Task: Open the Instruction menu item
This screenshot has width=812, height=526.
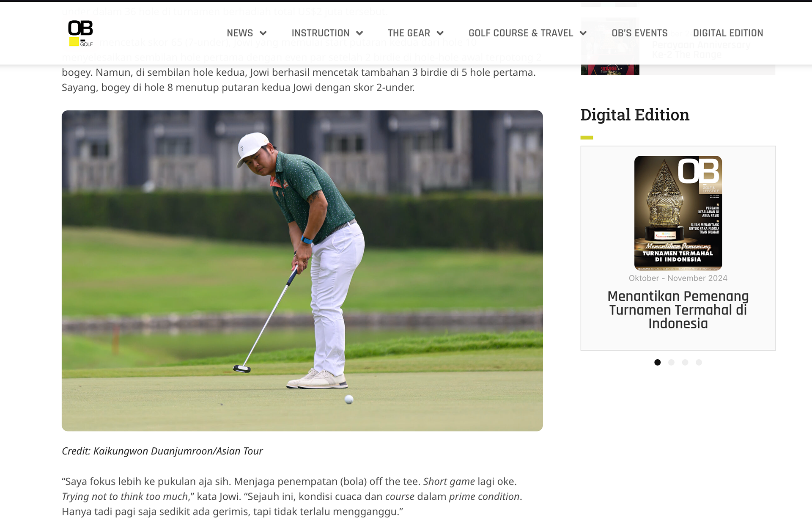Action: pyautogui.click(x=320, y=33)
